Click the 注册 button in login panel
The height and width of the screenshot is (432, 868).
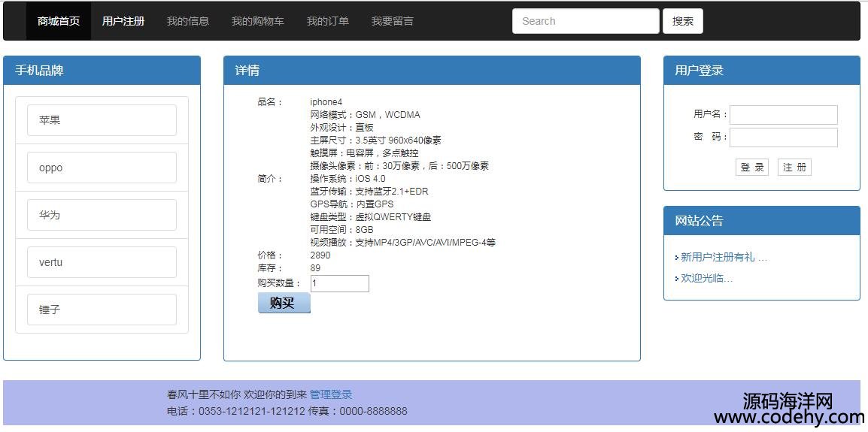point(794,167)
